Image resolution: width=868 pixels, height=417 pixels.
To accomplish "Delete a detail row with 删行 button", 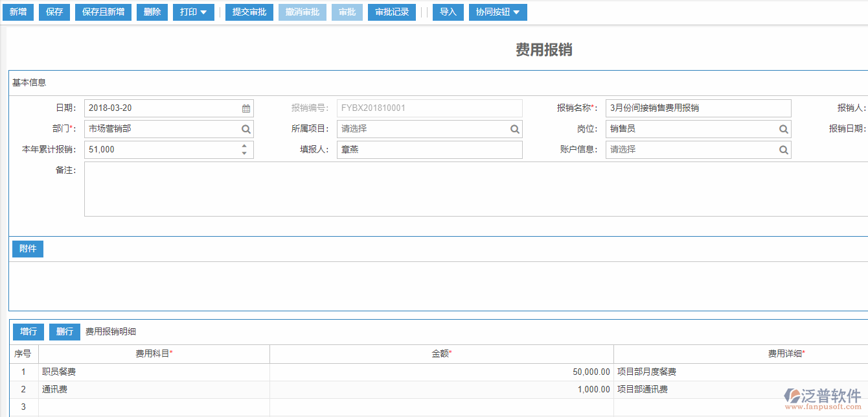I will click(64, 331).
